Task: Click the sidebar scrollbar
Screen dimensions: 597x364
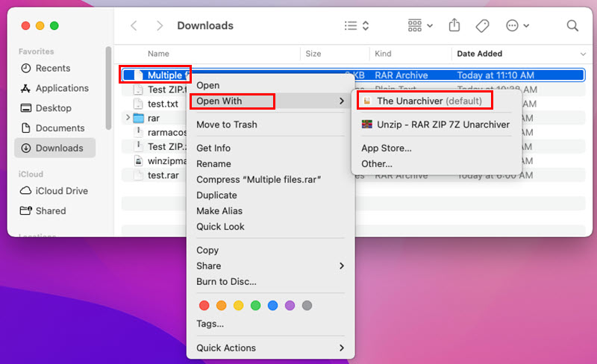Action: tap(108, 88)
